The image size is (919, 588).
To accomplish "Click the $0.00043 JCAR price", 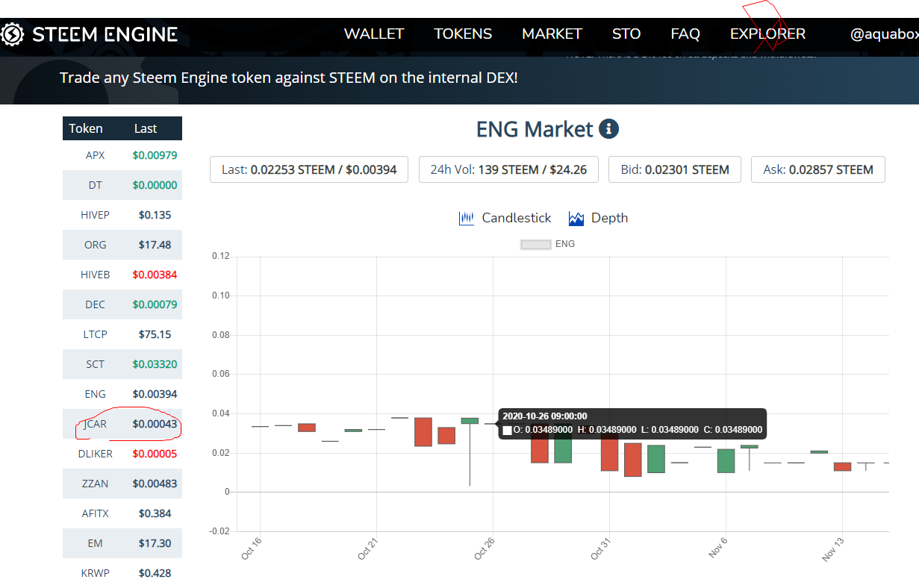I will click(x=155, y=424).
